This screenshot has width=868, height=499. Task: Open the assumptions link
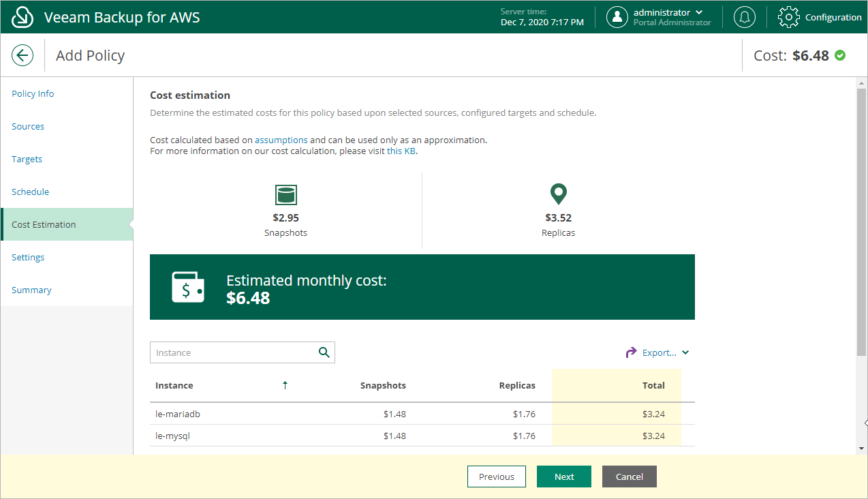tap(281, 140)
